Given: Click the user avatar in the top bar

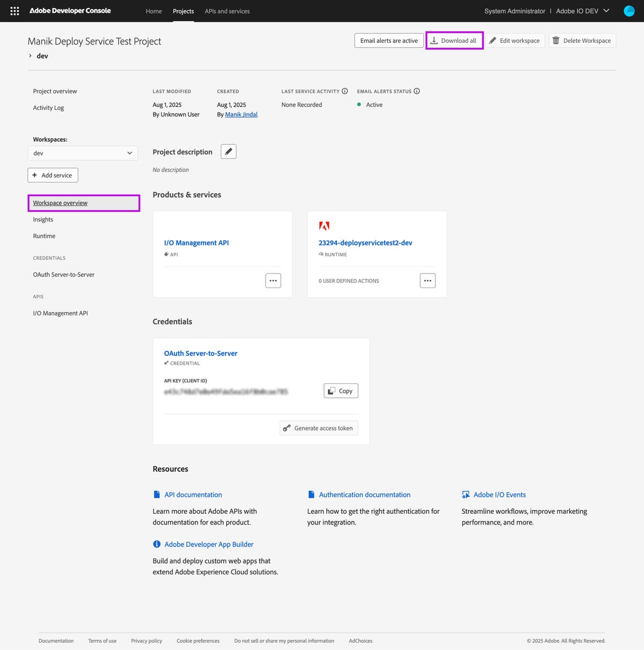Looking at the screenshot, I should [x=629, y=11].
